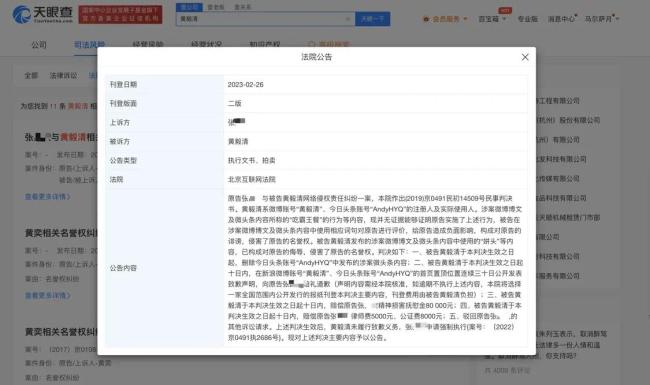Click the 公告类型 label
Viewport: 650px width, 385px height.
[123, 161]
